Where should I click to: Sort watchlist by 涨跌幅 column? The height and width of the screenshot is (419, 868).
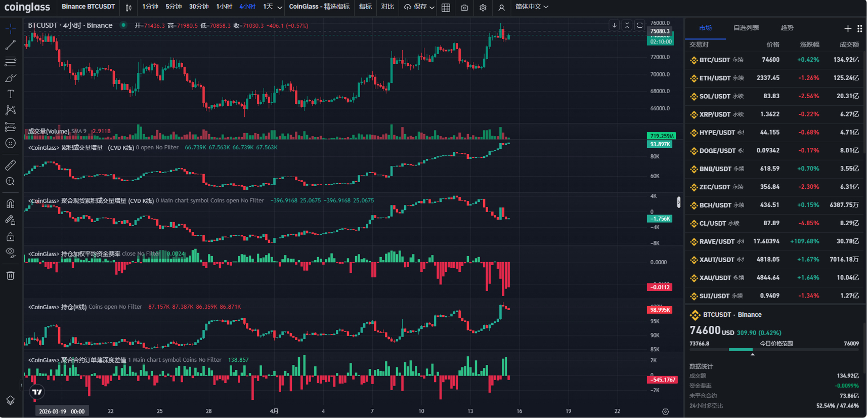click(x=809, y=45)
